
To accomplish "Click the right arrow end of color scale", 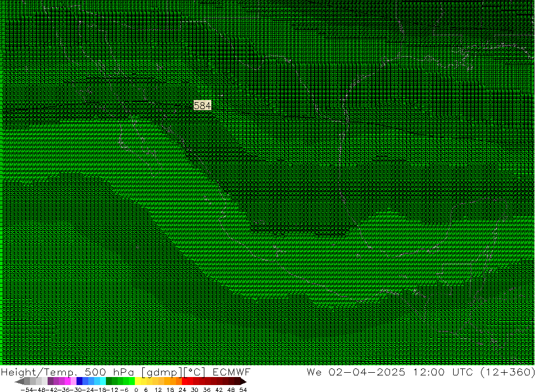I will tap(243, 381).
